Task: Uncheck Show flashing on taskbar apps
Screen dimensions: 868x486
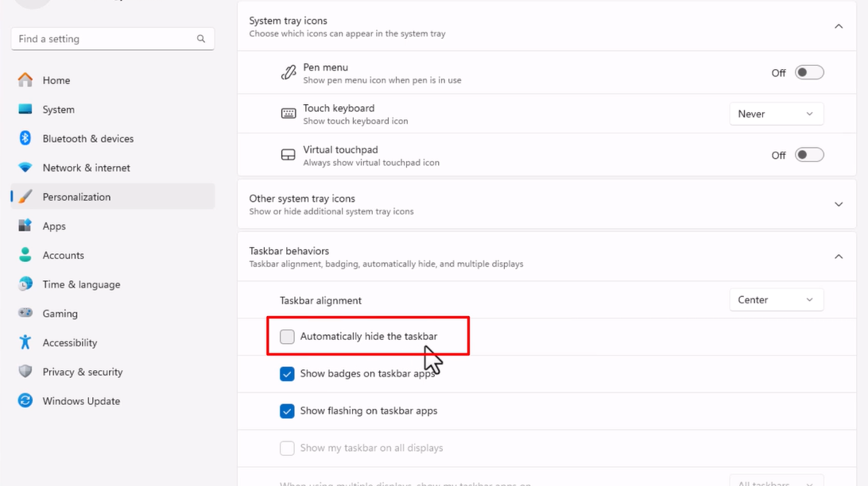Action: tap(287, 411)
